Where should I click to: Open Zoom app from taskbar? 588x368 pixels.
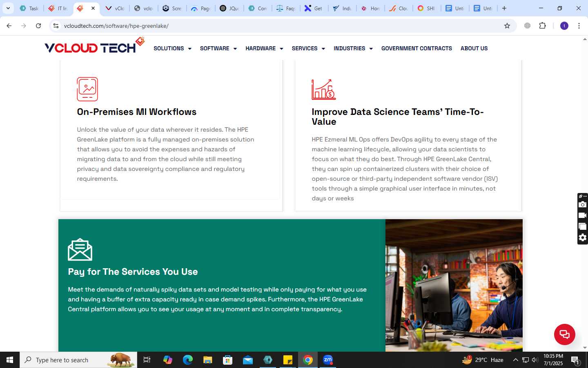(x=328, y=360)
